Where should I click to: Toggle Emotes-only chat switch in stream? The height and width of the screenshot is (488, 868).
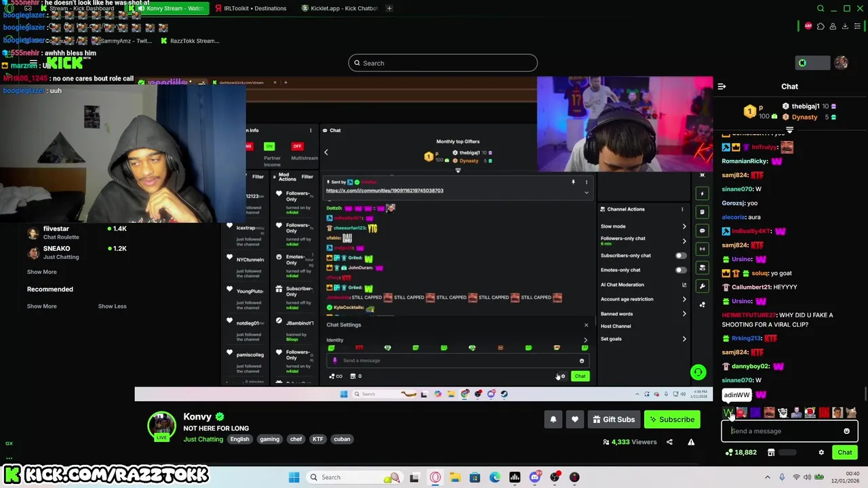(x=680, y=270)
